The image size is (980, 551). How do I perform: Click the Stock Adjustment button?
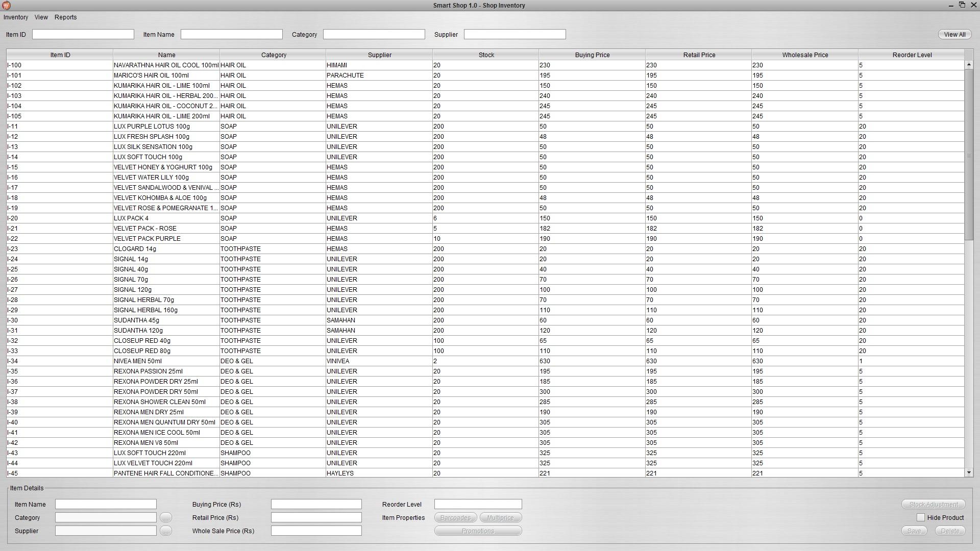[x=934, y=505]
